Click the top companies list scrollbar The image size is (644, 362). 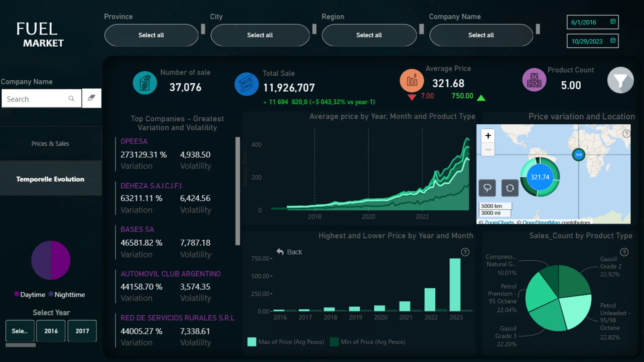238,191
